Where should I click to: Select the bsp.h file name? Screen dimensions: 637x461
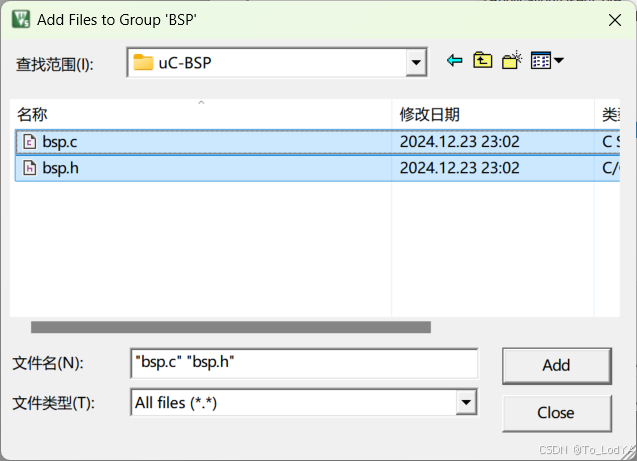61,168
